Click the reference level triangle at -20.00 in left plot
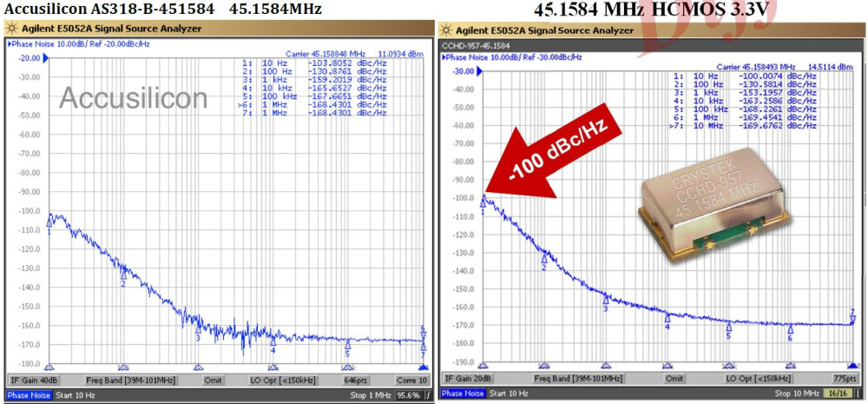The image size is (868, 404). [46, 57]
